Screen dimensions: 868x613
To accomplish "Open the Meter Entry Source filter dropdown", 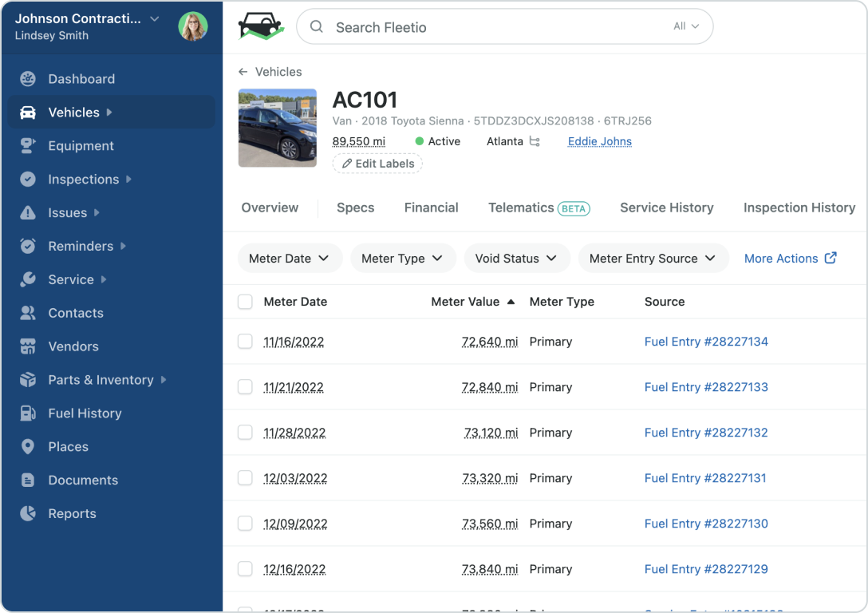I will click(x=653, y=258).
